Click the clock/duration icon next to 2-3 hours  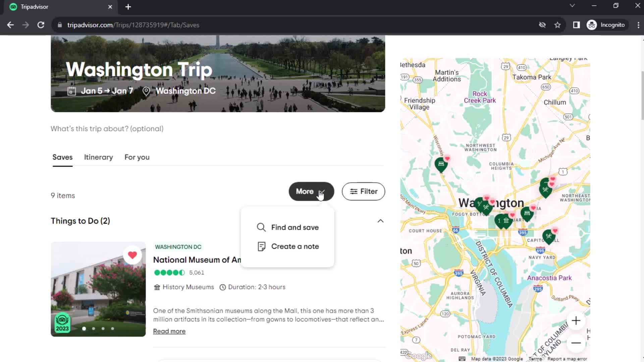click(x=222, y=287)
